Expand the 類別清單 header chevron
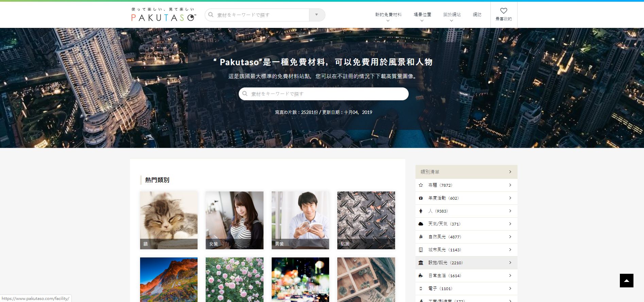The width and height of the screenshot is (644, 302). (x=510, y=172)
